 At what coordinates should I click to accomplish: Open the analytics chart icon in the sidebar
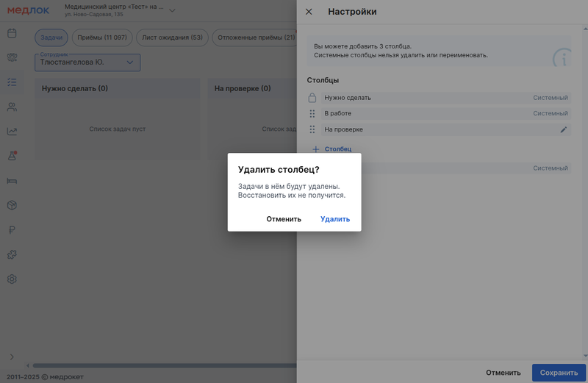pyautogui.click(x=12, y=132)
